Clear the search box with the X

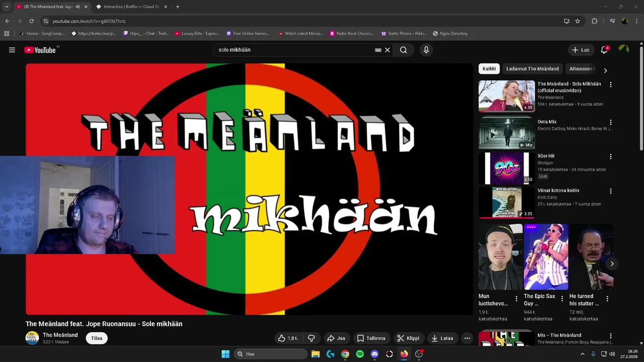[x=387, y=50]
